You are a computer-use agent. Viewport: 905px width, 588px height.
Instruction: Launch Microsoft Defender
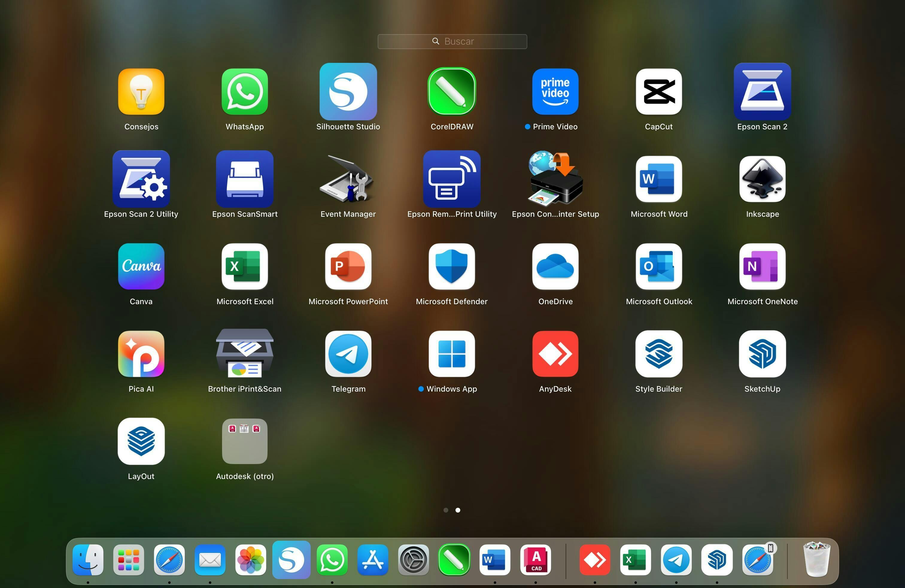tap(452, 266)
